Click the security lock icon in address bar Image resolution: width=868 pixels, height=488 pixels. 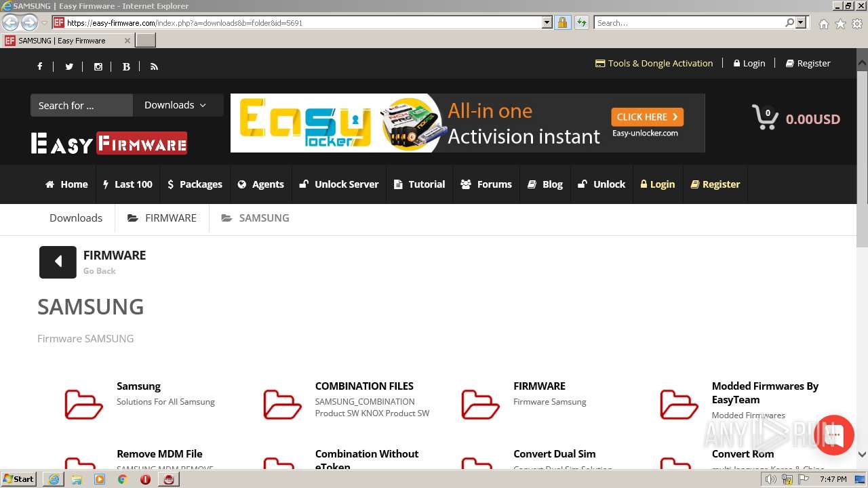coord(562,22)
